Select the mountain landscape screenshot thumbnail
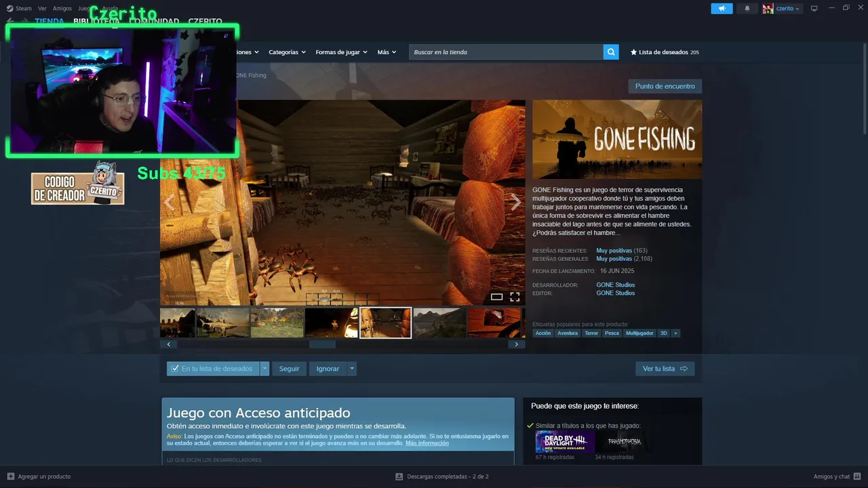This screenshot has width=868, height=488. click(439, 323)
